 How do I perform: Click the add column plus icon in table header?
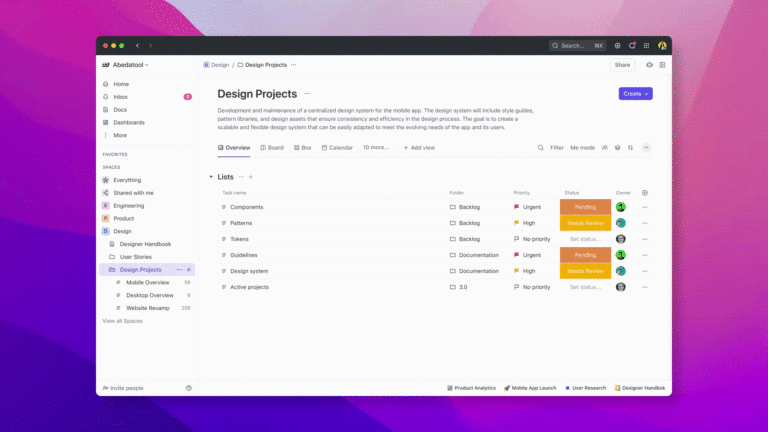645,193
